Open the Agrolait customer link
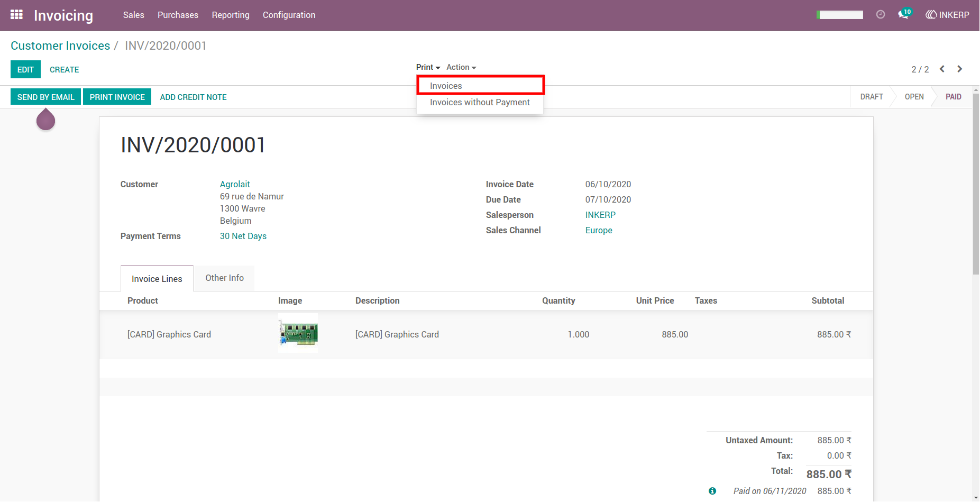Viewport: 980px width, 502px height. click(235, 184)
